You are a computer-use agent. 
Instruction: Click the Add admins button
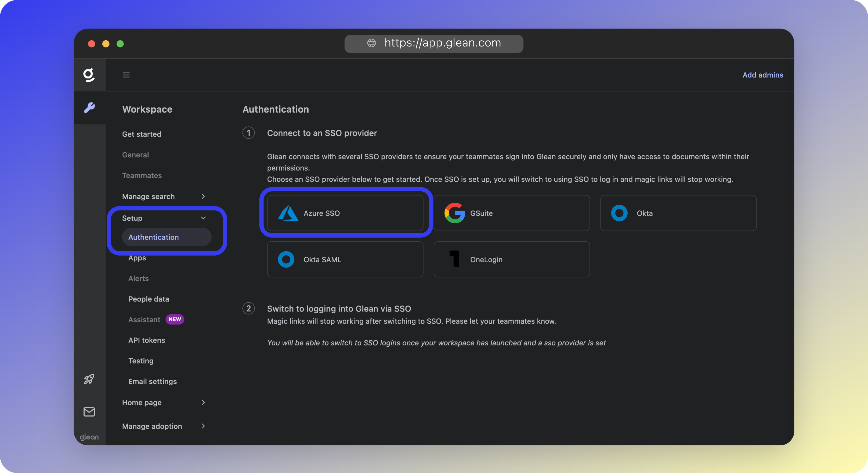click(762, 75)
